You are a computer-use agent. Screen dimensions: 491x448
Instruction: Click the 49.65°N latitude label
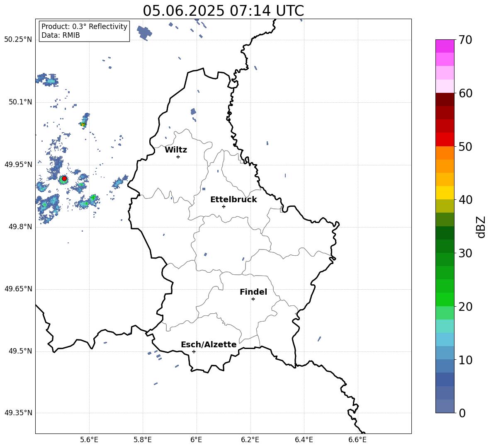[18, 289]
